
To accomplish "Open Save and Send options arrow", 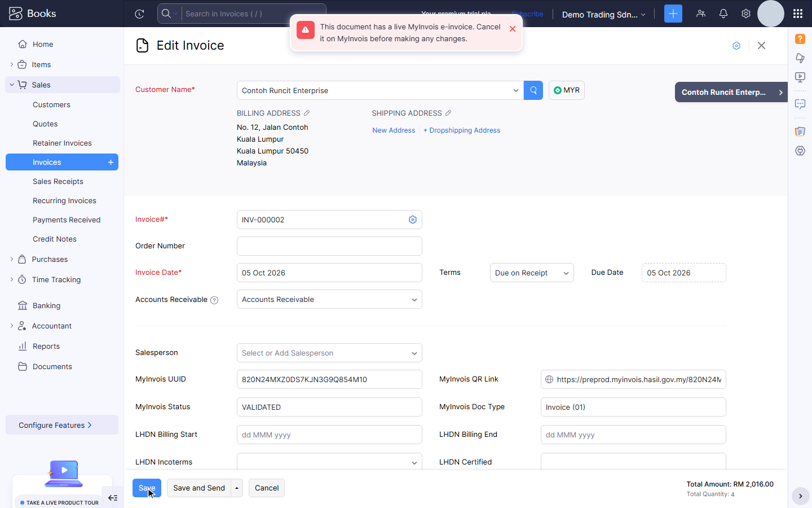I will pyautogui.click(x=237, y=488).
